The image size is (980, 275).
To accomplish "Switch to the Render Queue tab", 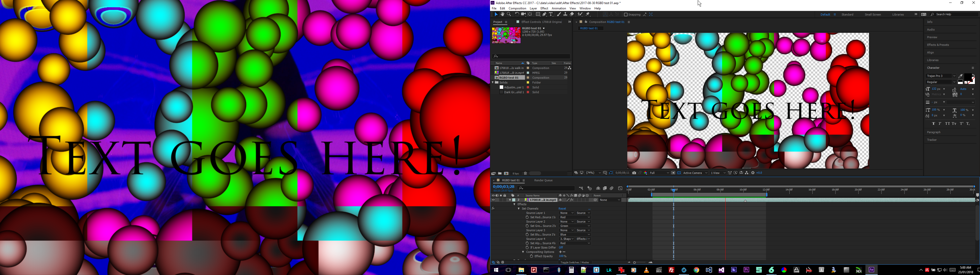I will [543, 181].
